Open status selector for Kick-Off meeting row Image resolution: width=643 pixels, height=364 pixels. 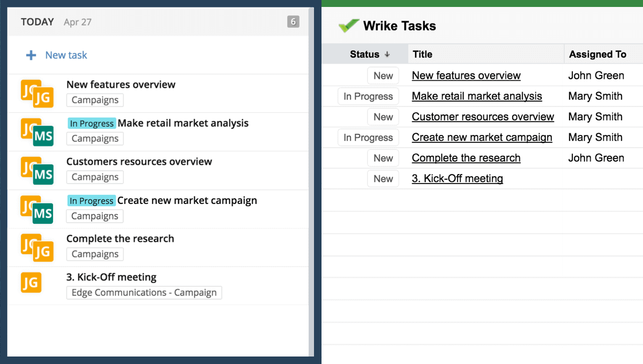click(x=383, y=178)
